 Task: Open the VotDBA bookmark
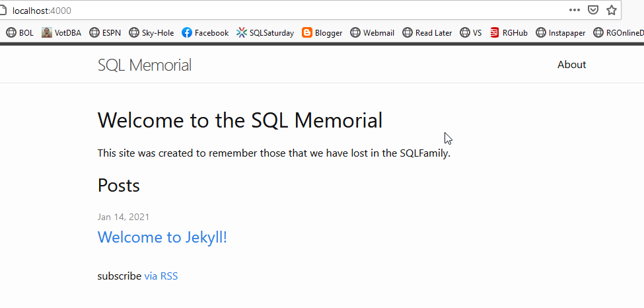coord(61,32)
